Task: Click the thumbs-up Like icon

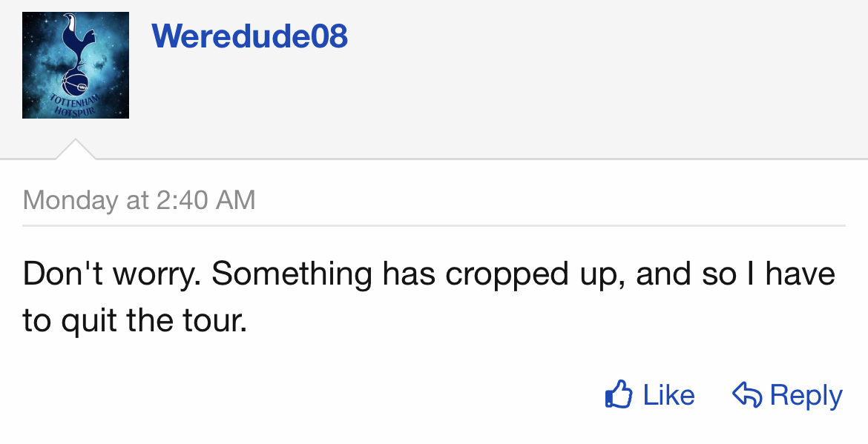Action: [619, 394]
